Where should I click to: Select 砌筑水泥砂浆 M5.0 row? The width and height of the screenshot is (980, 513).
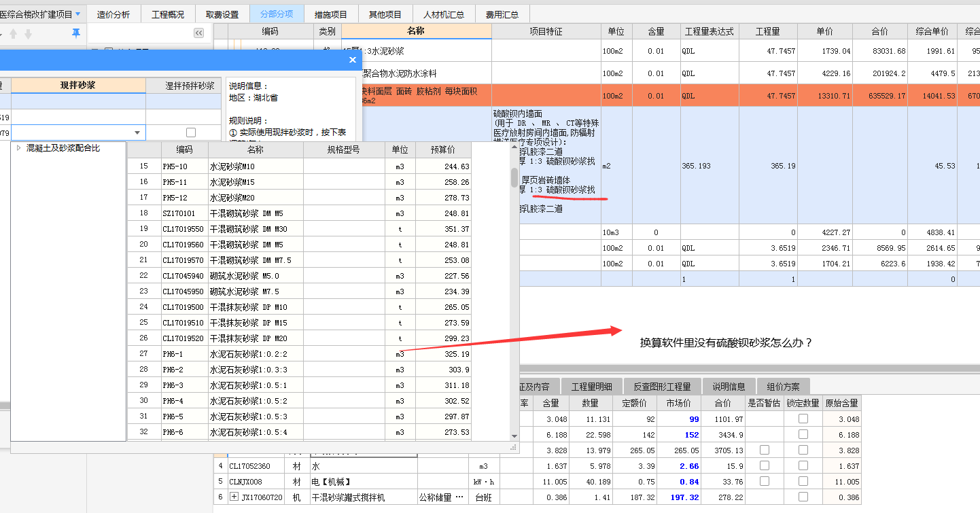[299, 276]
